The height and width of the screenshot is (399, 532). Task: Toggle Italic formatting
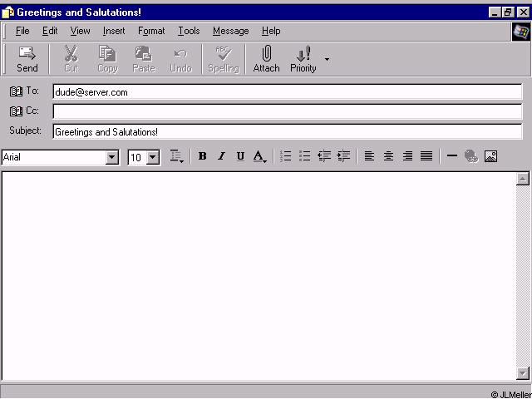click(x=221, y=156)
